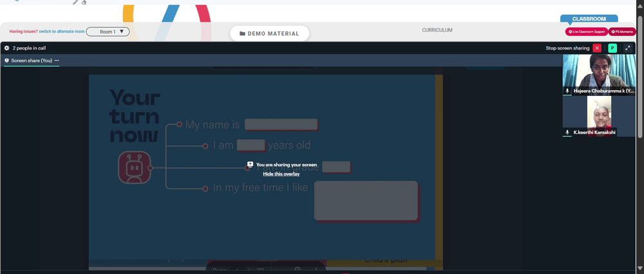
Task: Toggle fullscreen with the expand arrows icon
Action: [627, 48]
